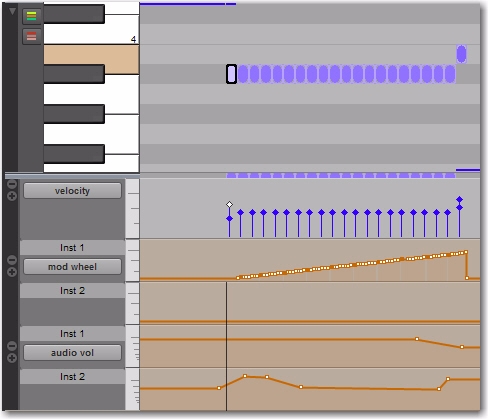
Task: Click the red lines track icon
Action: point(31,36)
